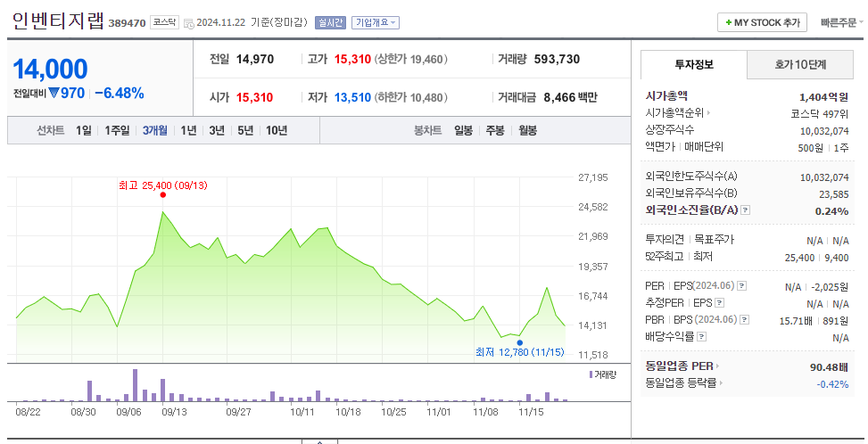
Task: Click the red 최고 25,400 marker dot
Action: click(x=162, y=194)
